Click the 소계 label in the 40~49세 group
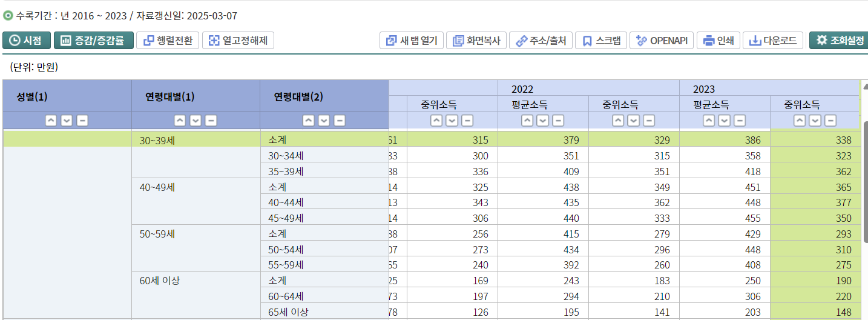 (x=277, y=187)
